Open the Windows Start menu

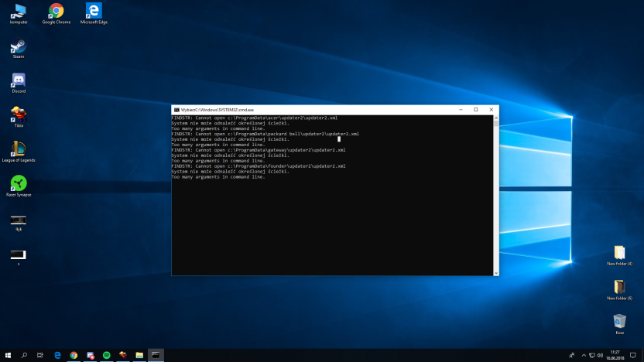click(8, 356)
